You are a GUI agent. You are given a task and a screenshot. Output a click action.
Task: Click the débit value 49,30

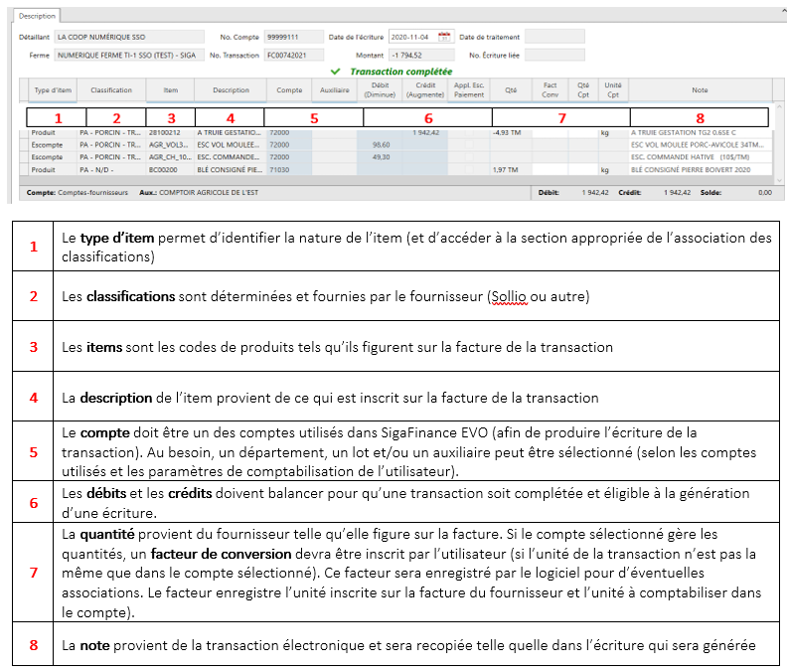tap(381, 157)
